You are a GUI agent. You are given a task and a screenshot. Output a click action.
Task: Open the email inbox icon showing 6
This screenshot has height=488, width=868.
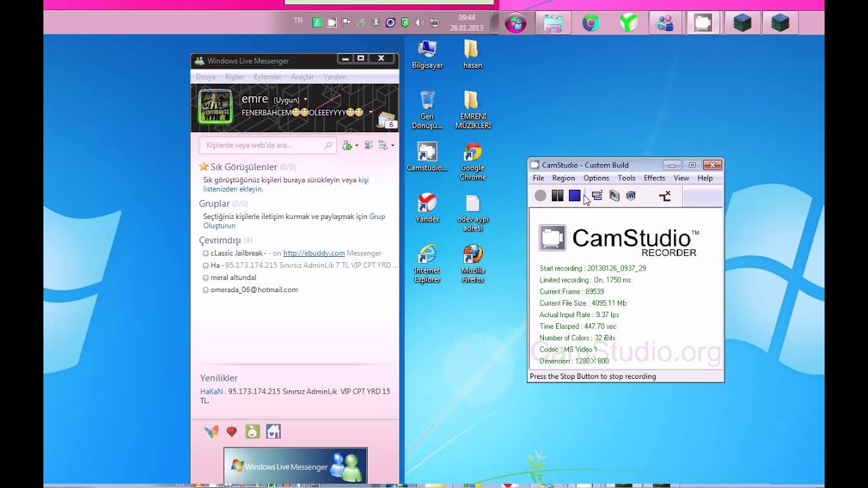(387, 120)
